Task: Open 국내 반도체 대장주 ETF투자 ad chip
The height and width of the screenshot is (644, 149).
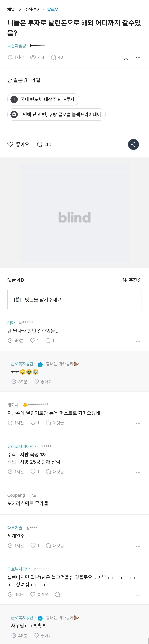Action: [x=43, y=99]
